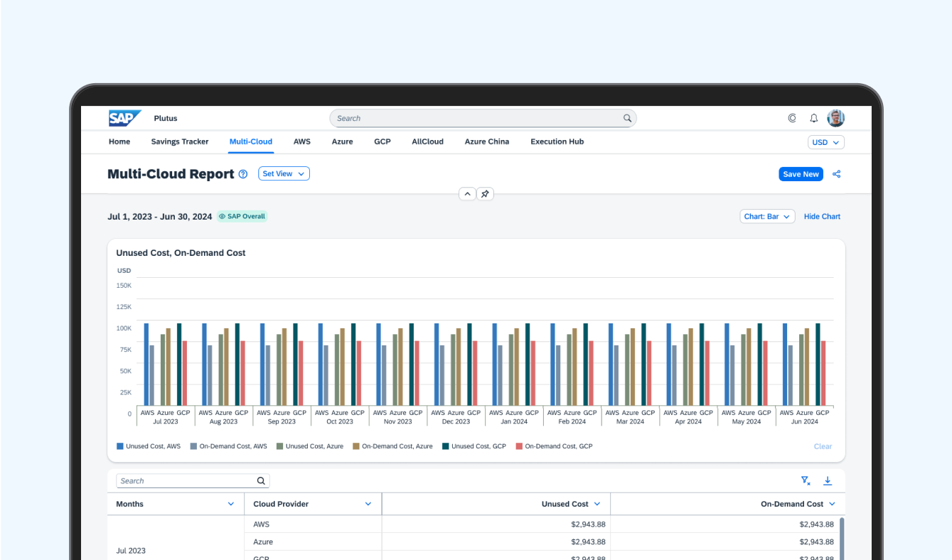Toggle On-Demand Cost, GCP legend item

[x=554, y=446]
